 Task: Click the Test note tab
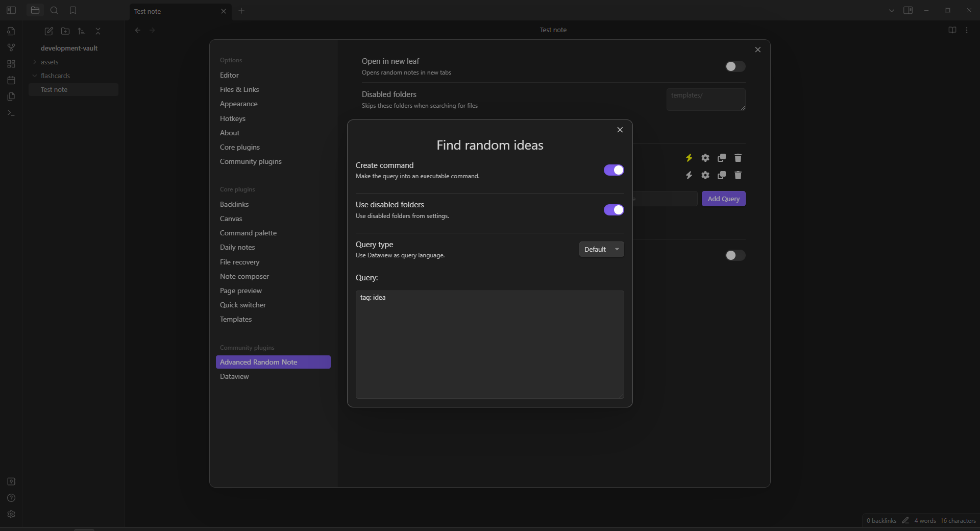181,11
